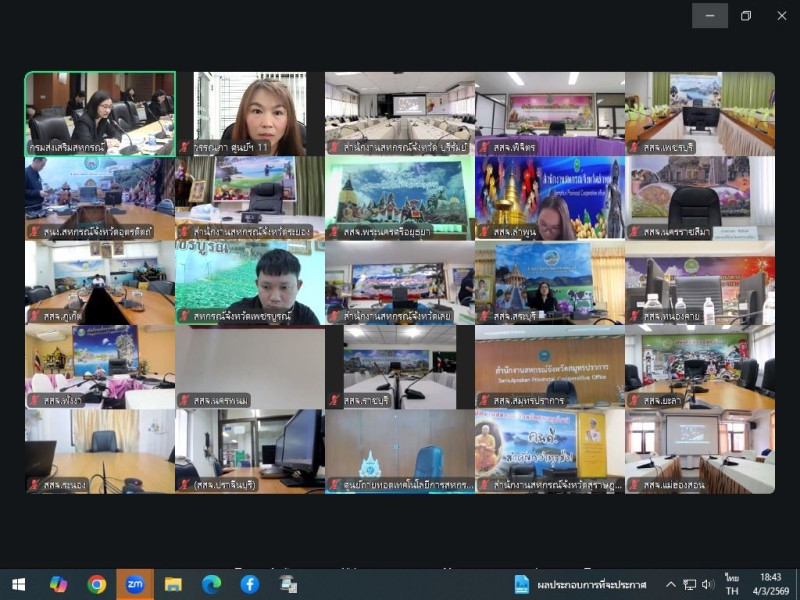Screen dimensions: 800x600
Task: Click the network icon in system tray
Action: coord(689,584)
